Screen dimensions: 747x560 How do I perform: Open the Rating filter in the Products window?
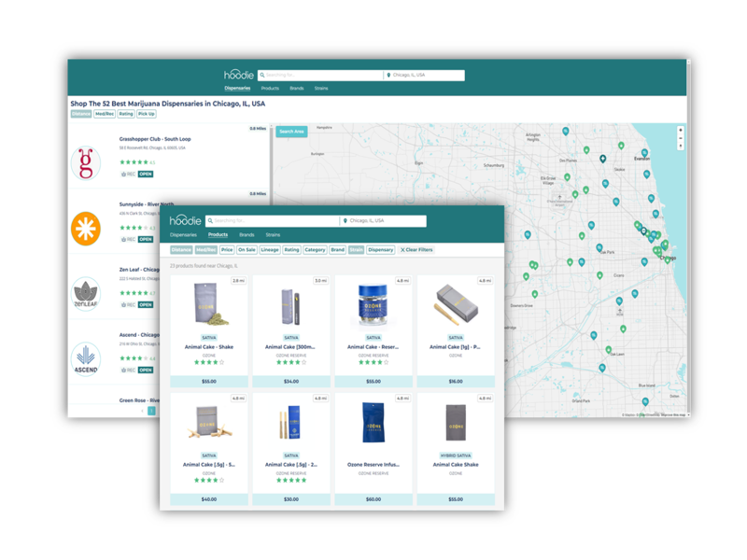click(291, 249)
